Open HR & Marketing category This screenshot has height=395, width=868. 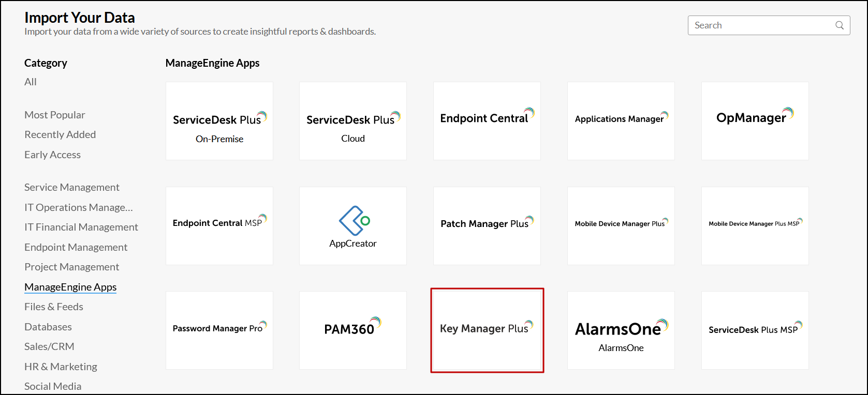point(61,367)
